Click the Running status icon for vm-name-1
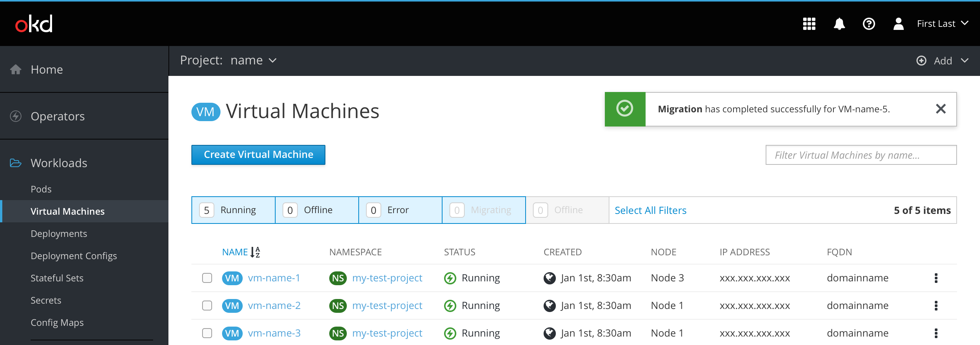The height and width of the screenshot is (345, 980). click(450, 278)
